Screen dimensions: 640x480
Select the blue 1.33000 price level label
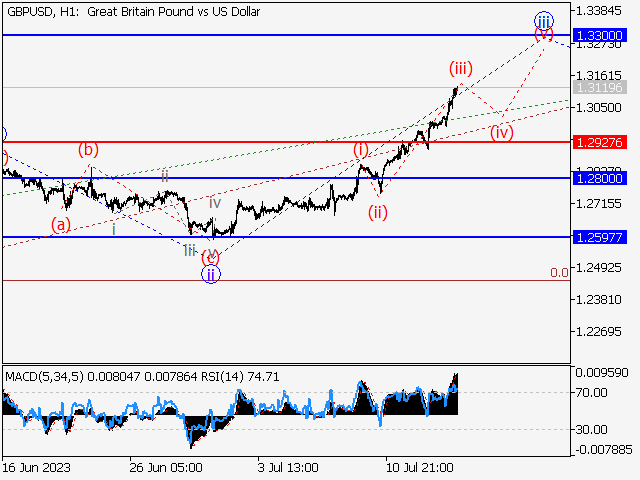(600, 35)
